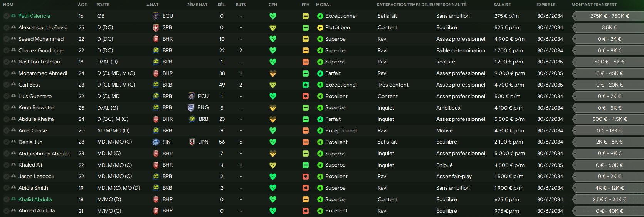This screenshot has height=217, width=644.
Task: Click the Japan flag in Denis Jun's row
Action: pos(192,142)
